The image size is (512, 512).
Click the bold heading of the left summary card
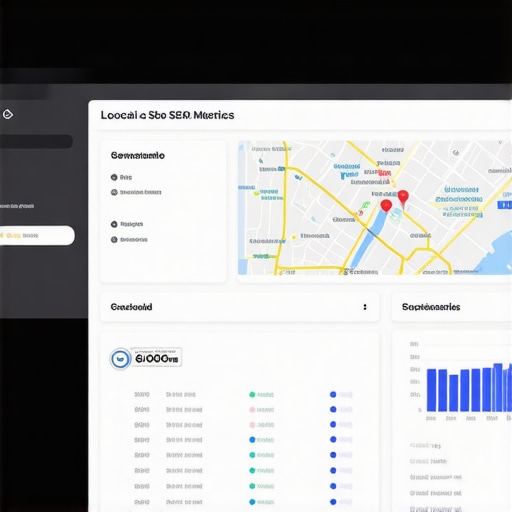click(x=137, y=156)
